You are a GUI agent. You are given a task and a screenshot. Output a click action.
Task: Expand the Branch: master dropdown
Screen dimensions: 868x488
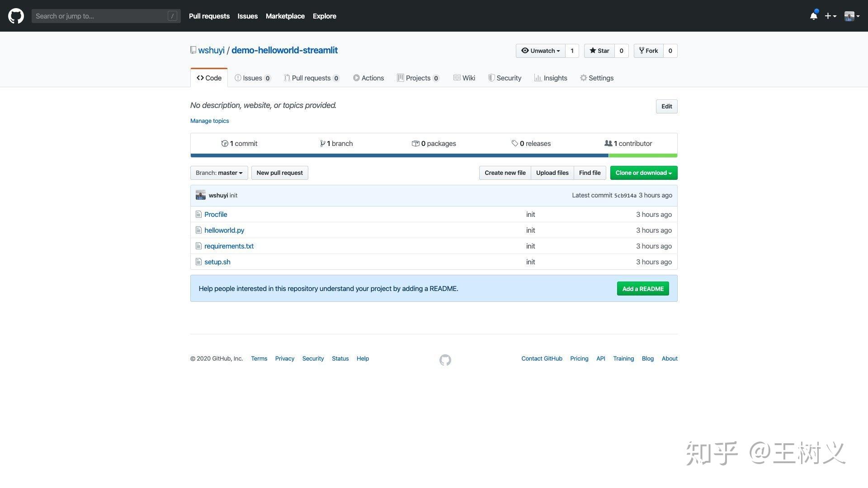(219, 173)
